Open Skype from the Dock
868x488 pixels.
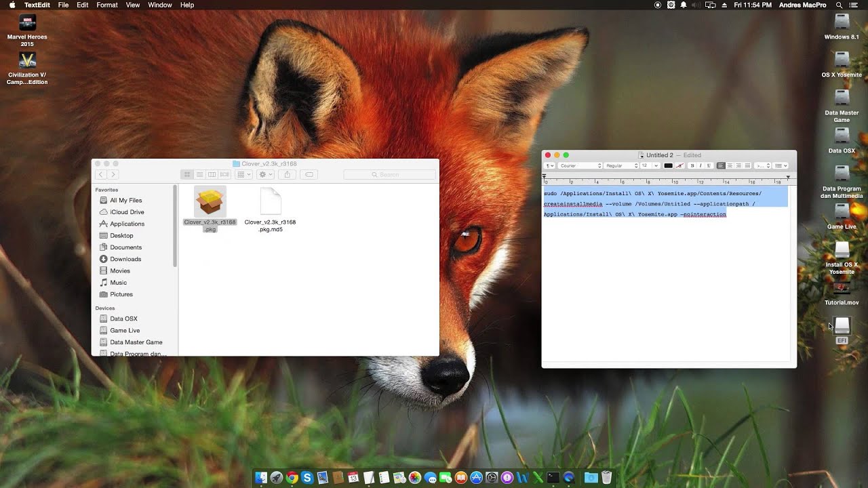point(307,478)
